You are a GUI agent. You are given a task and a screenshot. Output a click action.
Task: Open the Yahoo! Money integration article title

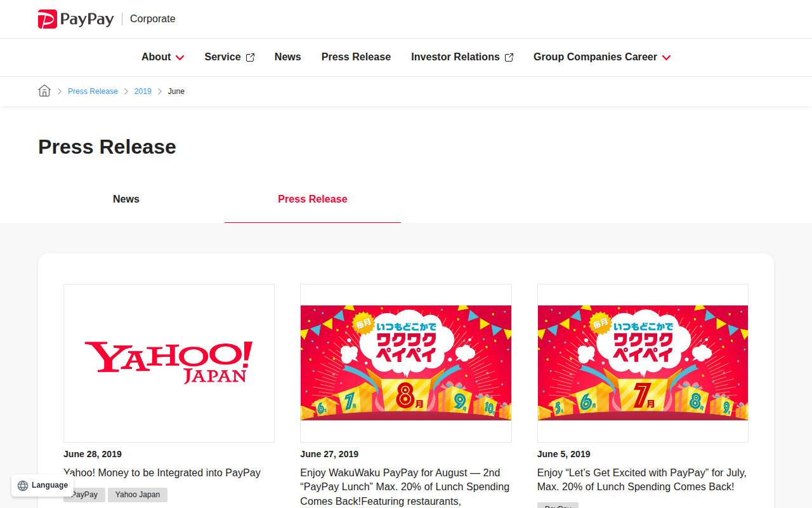click(162, 472)
